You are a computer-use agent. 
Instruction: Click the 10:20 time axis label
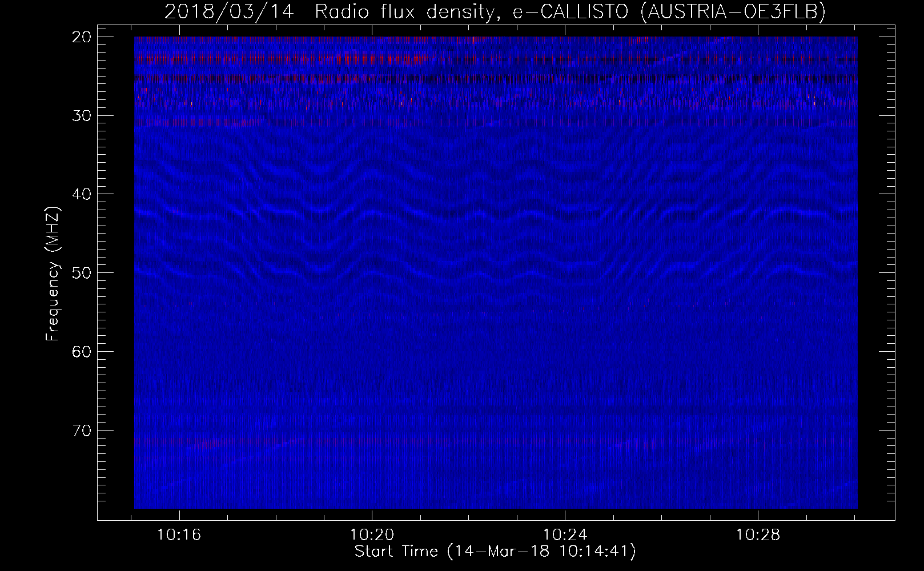[372, 535]
